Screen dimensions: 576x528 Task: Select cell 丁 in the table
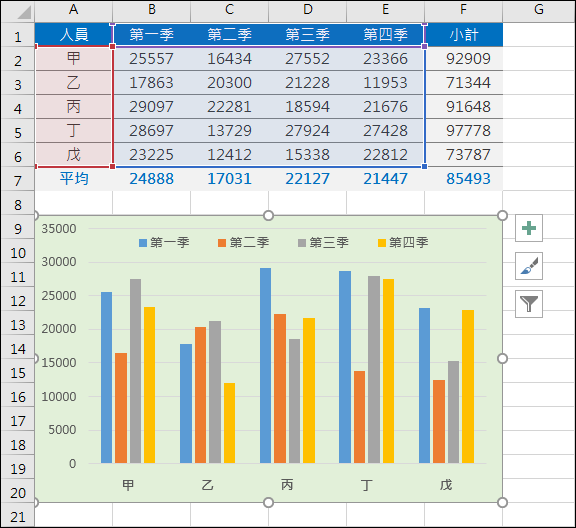click(73, 130)
